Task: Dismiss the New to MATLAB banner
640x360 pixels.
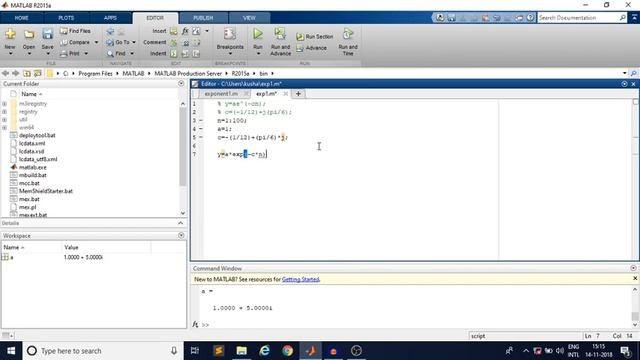Action: 635,278
